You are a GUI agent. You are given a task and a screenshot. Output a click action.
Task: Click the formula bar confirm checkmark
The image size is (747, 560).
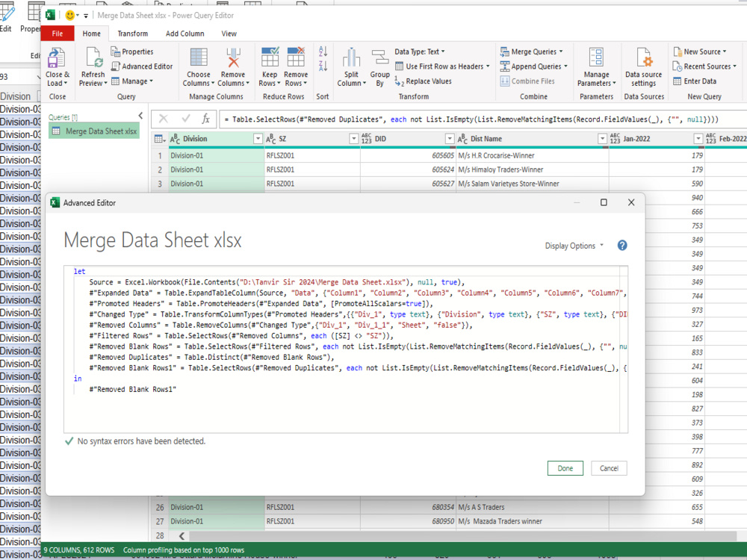[186, 119]
